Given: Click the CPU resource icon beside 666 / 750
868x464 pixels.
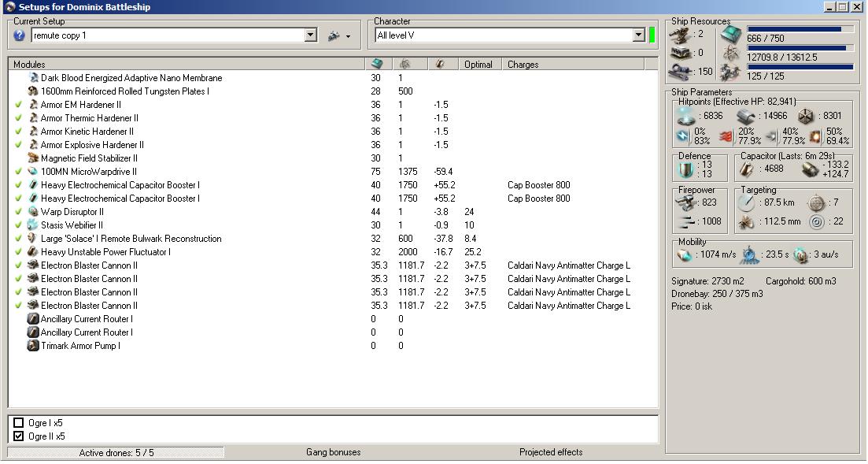Looking at the screenshot, I should (x=731, y=35).
